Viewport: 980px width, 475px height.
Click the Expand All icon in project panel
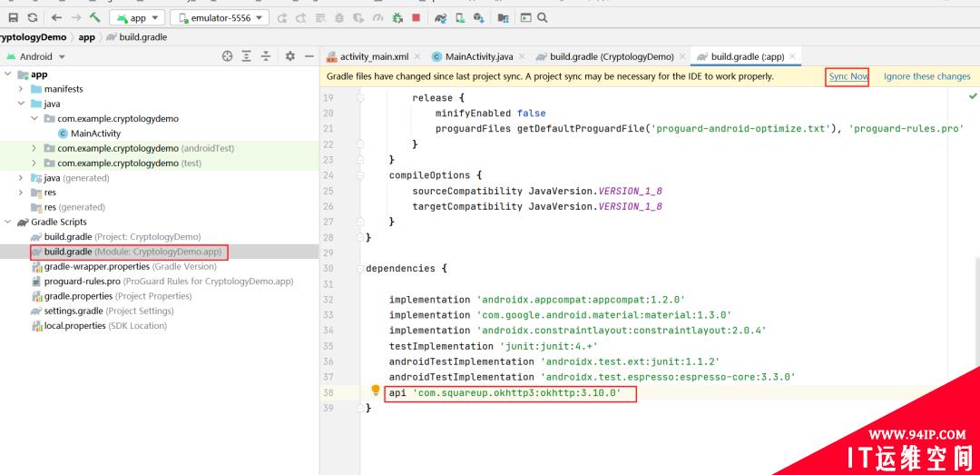tap(246, 56)
